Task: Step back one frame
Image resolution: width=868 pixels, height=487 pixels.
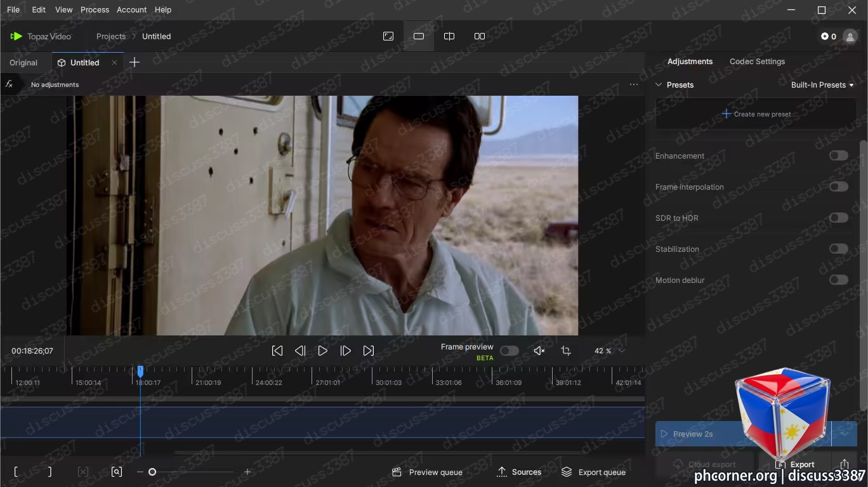Action: pyautogui.click(x=300, y=351)
